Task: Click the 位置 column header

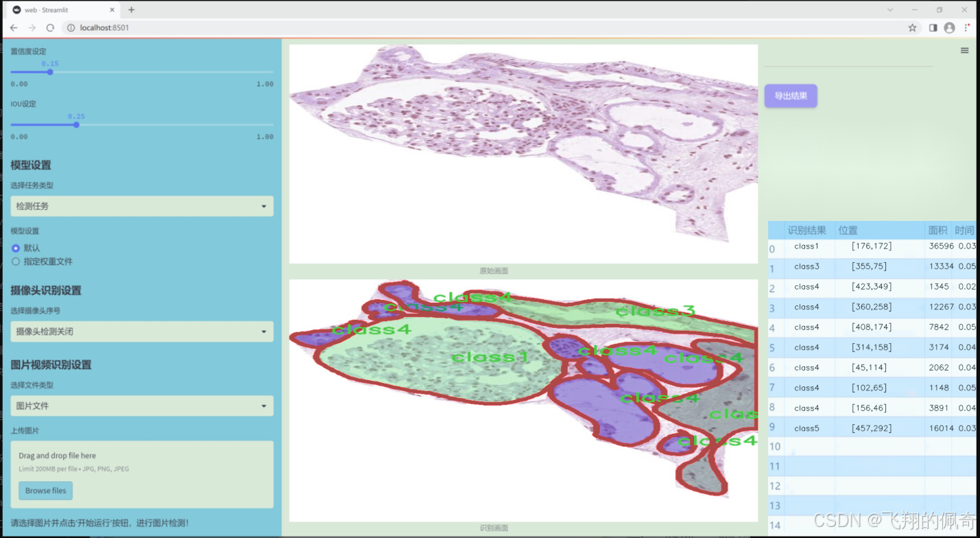Action: click(x=880, y=231)
